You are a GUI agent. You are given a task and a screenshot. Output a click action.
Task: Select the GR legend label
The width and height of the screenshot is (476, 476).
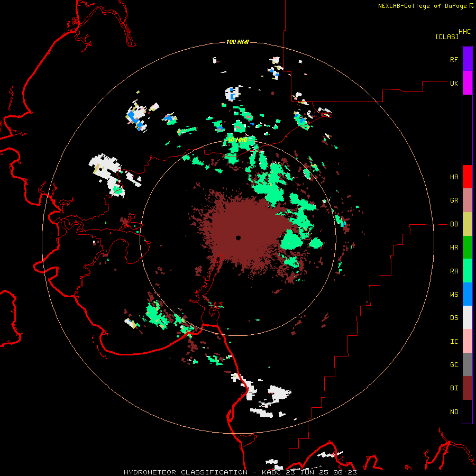(x=454, y=200)
